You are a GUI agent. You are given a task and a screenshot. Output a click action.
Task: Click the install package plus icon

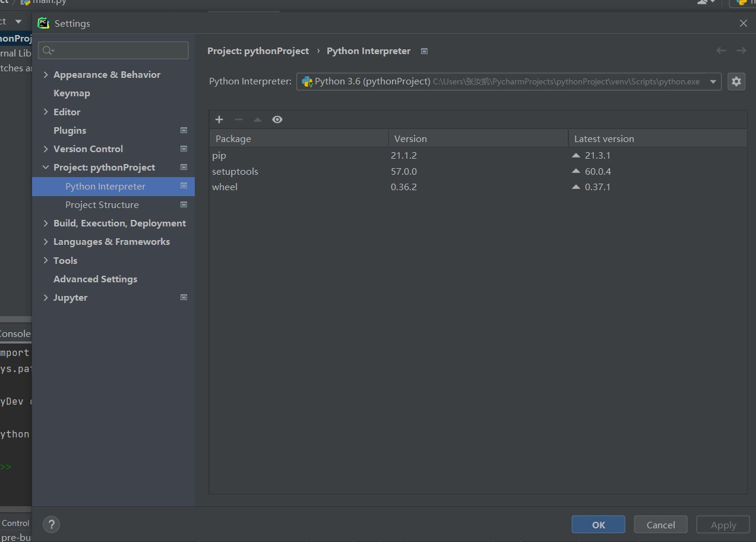click(219, 119)
